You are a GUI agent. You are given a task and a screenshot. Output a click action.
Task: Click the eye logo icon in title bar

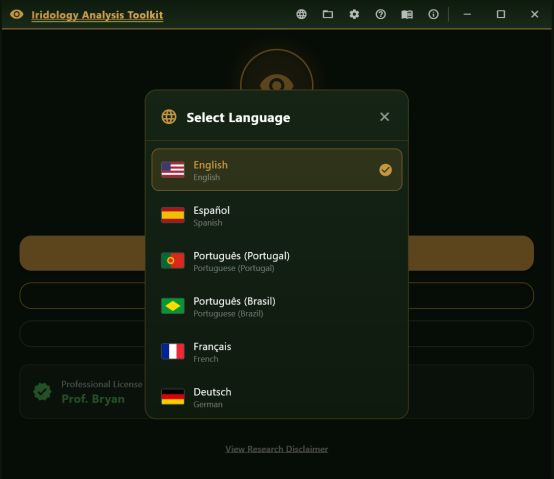coord(17,14)
